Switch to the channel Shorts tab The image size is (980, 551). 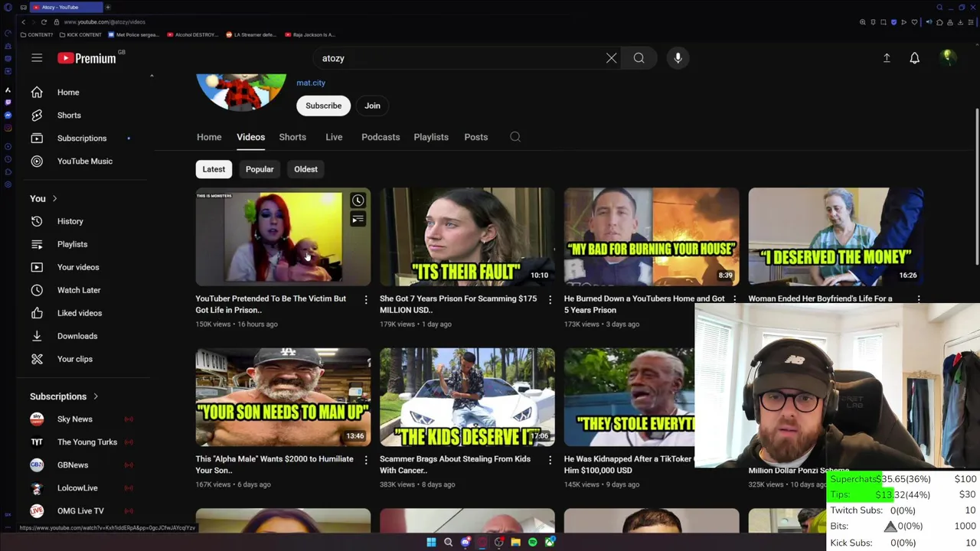[292, 137]
